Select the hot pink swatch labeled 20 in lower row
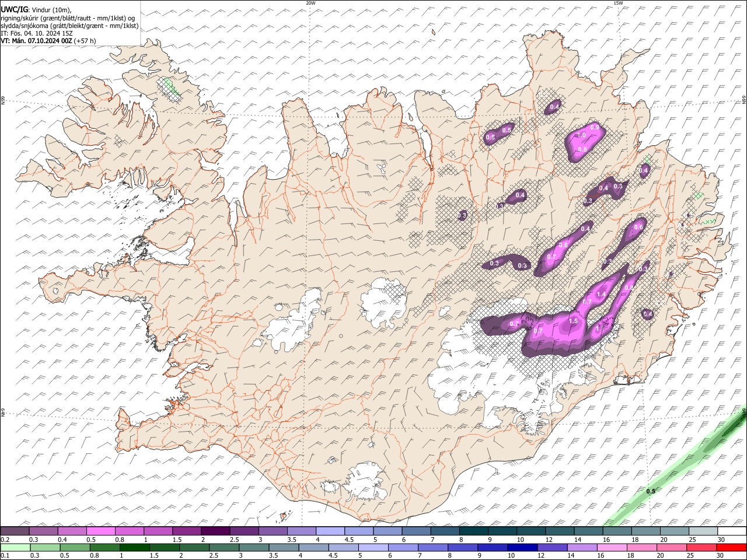Screen dimensions: 747x560 671,547
